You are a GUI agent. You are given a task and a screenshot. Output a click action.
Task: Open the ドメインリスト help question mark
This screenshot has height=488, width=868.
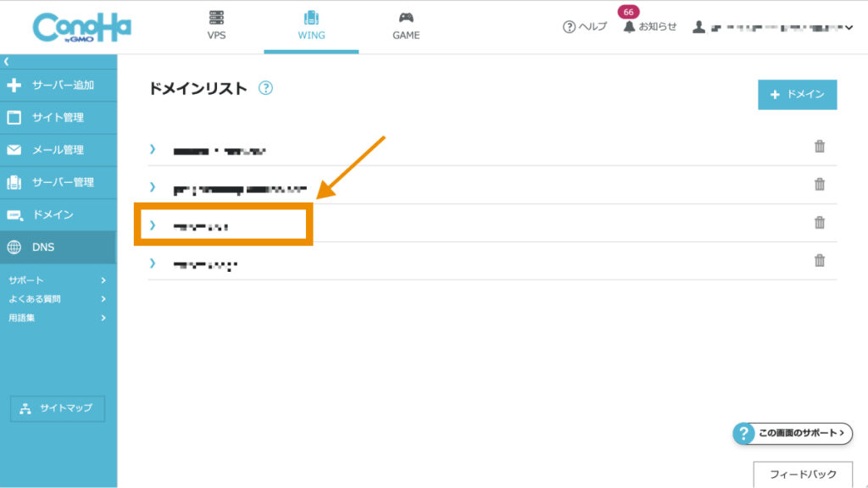[x=266, y=87]
